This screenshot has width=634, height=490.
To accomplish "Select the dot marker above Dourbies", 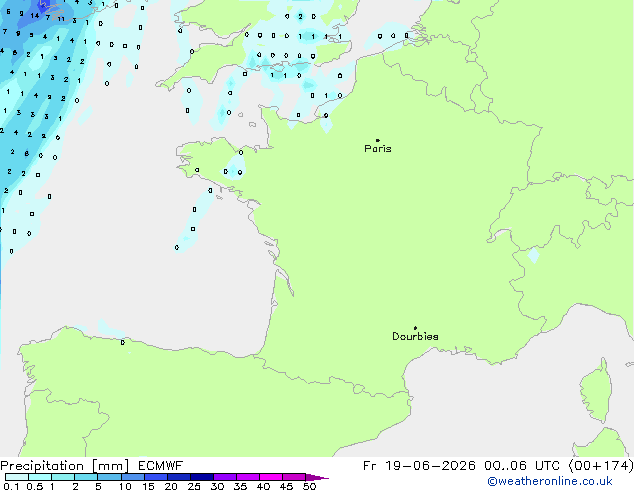I will (415, 328).
